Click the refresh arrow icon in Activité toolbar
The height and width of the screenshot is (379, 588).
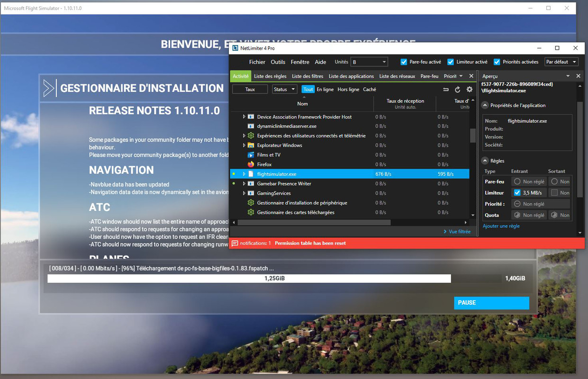(x=458, y=90)
